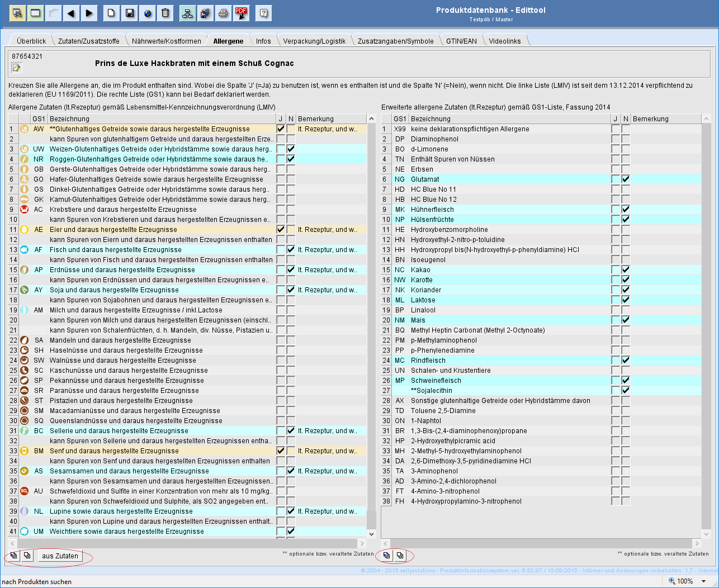Open the PDF export icon
The height and width of the screenshot is (588, 719).
241,13
